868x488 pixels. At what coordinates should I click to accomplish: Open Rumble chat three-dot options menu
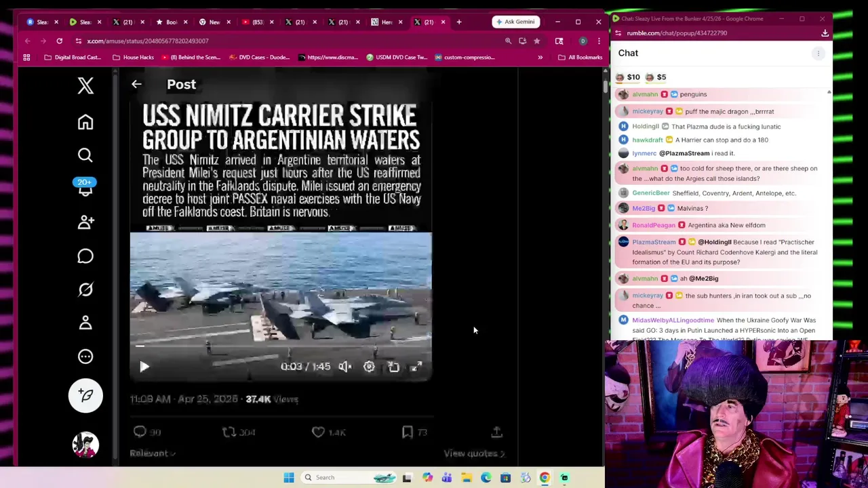point(818,53)
